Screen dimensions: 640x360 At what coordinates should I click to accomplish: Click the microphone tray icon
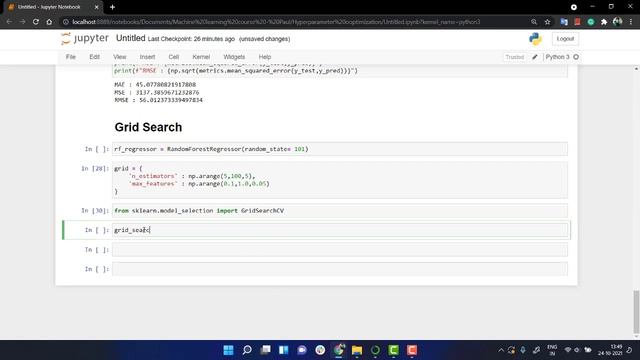[x=523, y=350]
